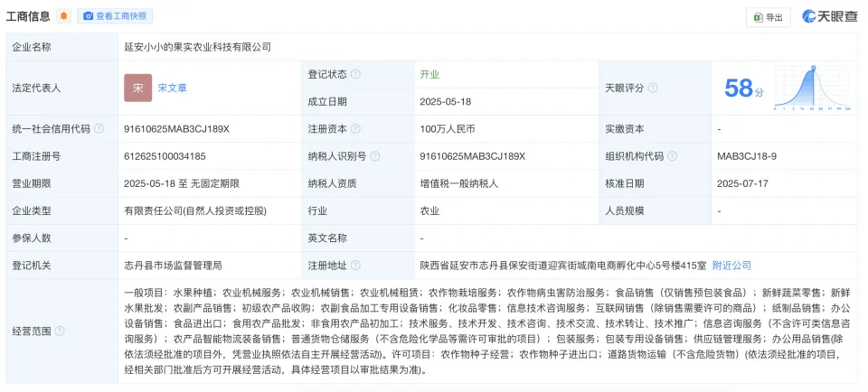The width and height of the screenshot is (868, 392).
Task: Open legal representative 宋文章 link
Action: (172, 88)
